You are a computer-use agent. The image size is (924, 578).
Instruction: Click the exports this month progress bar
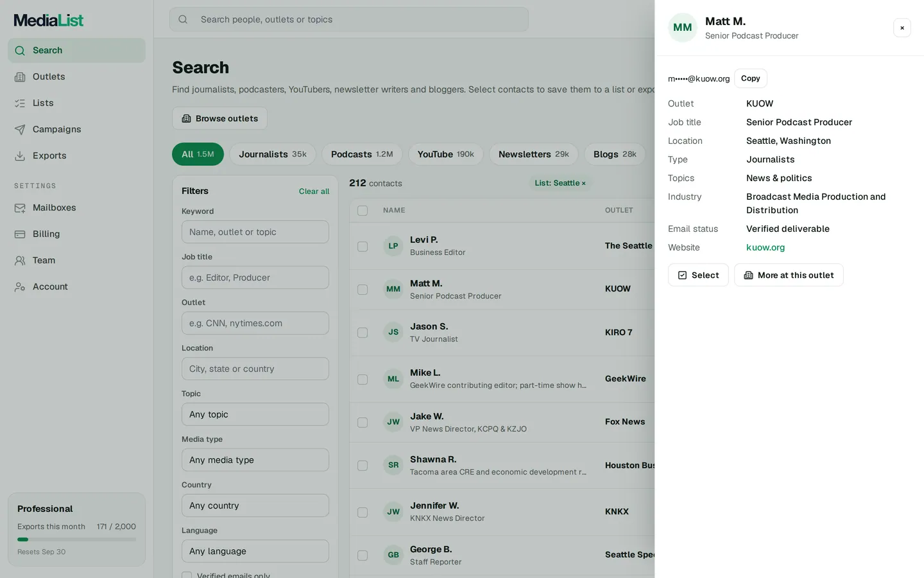click(76, 539)
